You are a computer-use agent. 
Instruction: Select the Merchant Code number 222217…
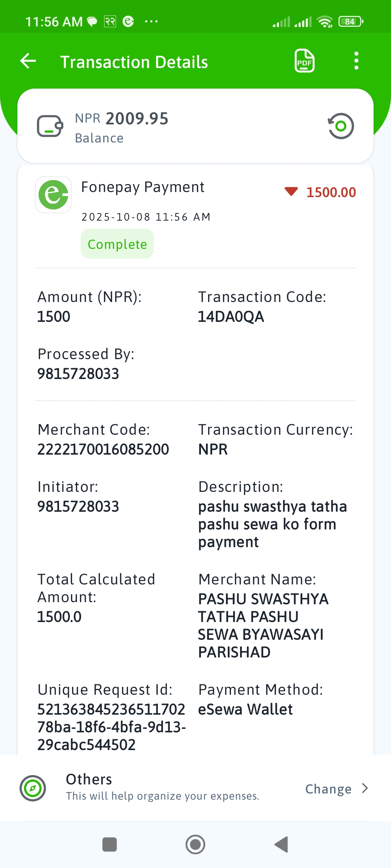pyautogui.click(x=103, y=450)
